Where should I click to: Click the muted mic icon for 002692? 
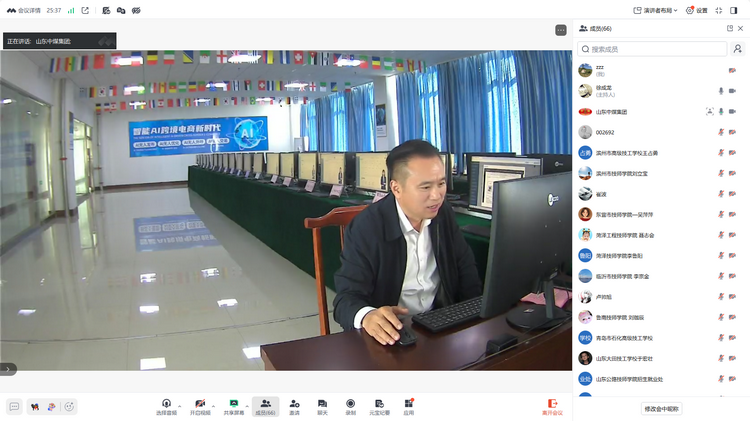click(721, 132)
